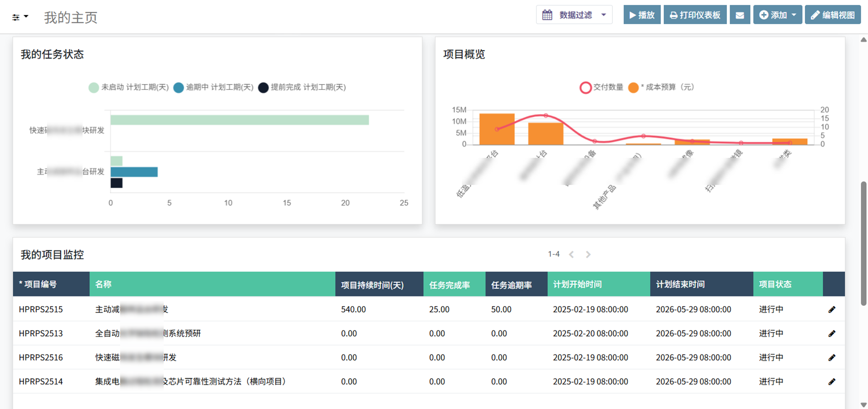
Task: Sort by the 任务逾期率 column header
Action: (517, 284)
